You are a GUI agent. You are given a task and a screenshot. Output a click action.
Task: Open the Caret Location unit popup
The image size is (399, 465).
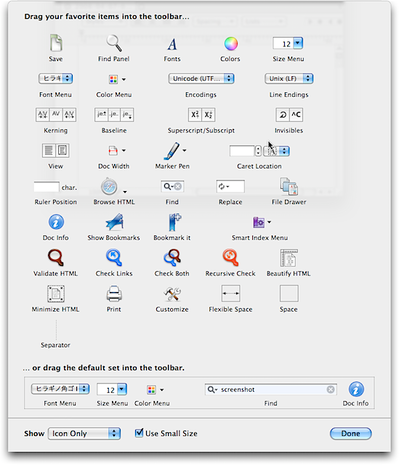click(x=277, y=151)
